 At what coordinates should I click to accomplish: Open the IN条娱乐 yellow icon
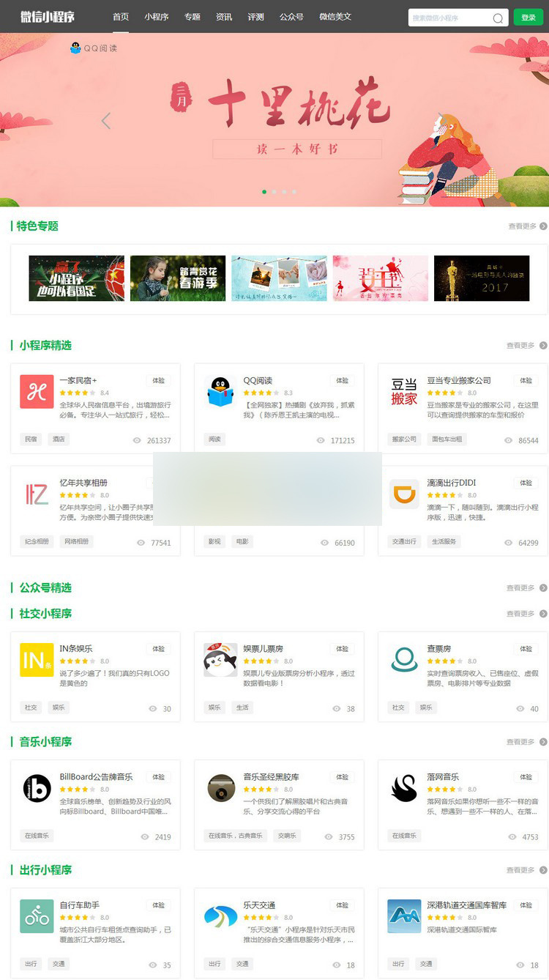[37, 660]
